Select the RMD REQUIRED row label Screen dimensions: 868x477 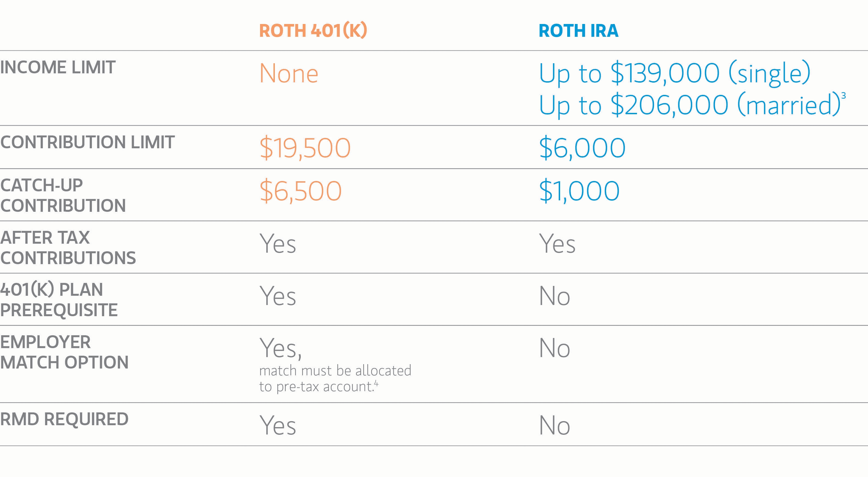[64, 419]
